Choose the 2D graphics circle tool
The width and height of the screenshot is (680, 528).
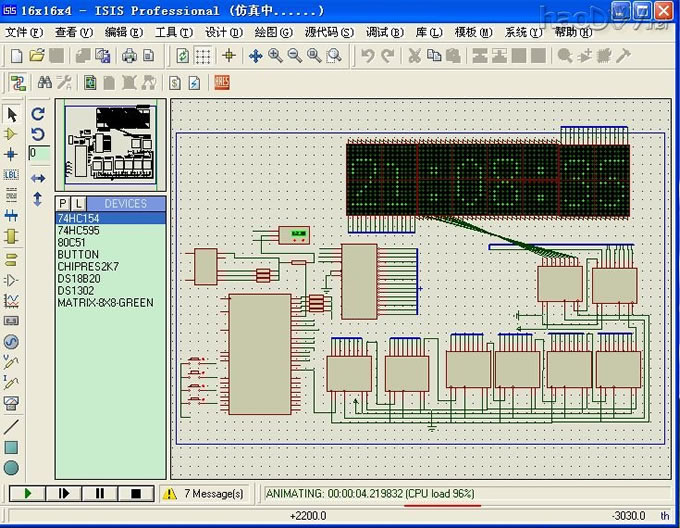coord(11,468)
